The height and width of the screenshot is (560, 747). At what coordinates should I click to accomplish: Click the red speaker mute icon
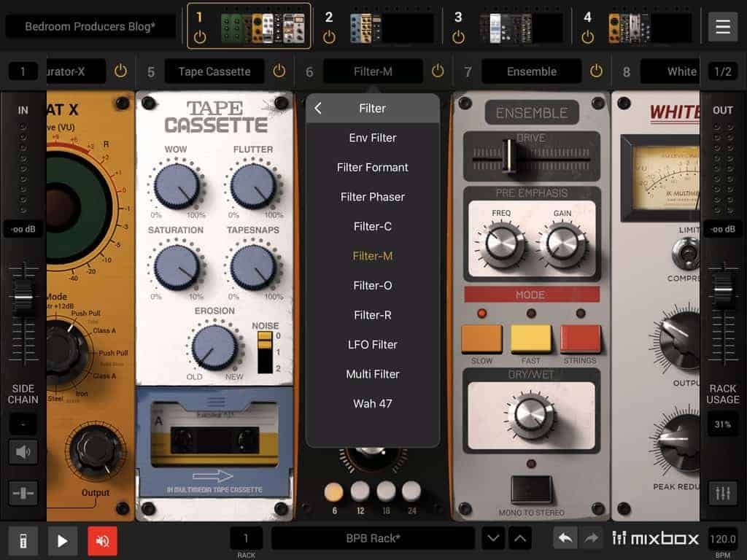coord(102,541)
